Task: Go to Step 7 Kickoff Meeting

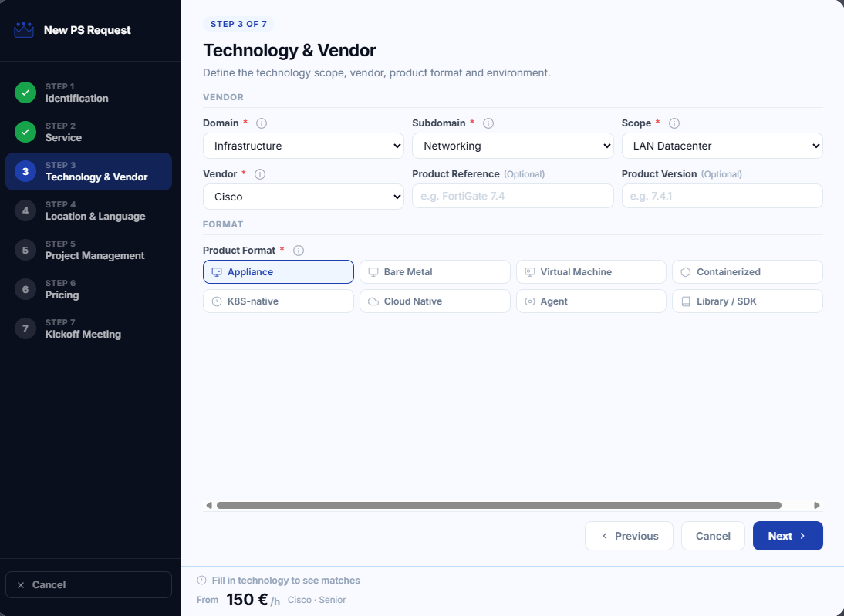Action: pyautogui.click(x=89, y=328)
